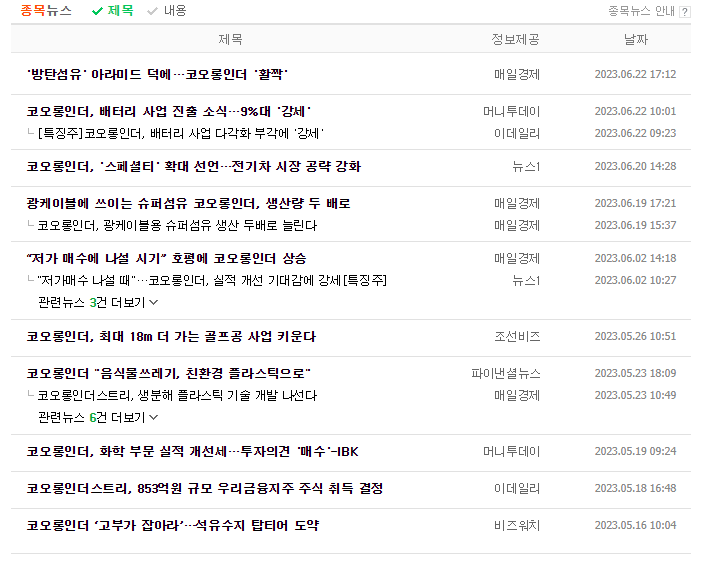
Task: Select date 2023.06.22 10:01
Action: click(x=635, y=111)
